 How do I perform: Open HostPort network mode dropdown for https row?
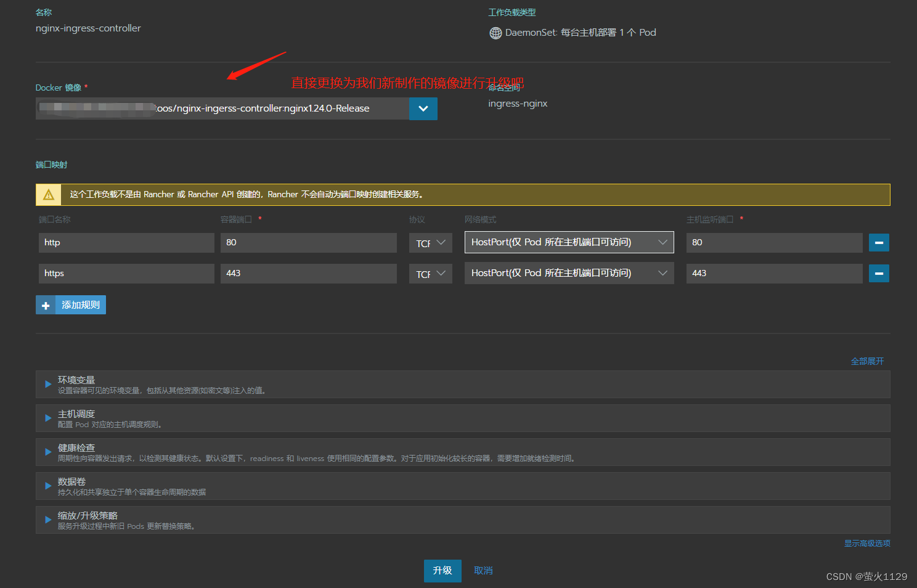click(569, 273)
